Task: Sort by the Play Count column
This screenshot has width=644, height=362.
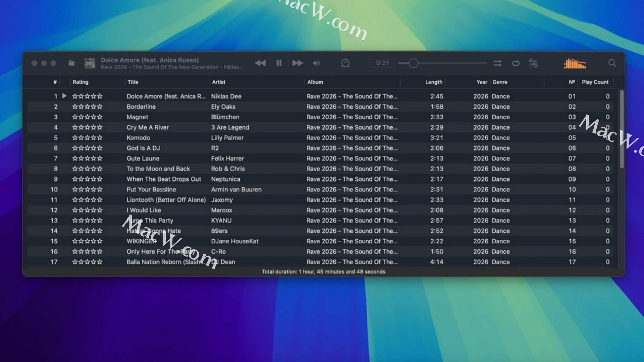Action: [x=595, y=82]
